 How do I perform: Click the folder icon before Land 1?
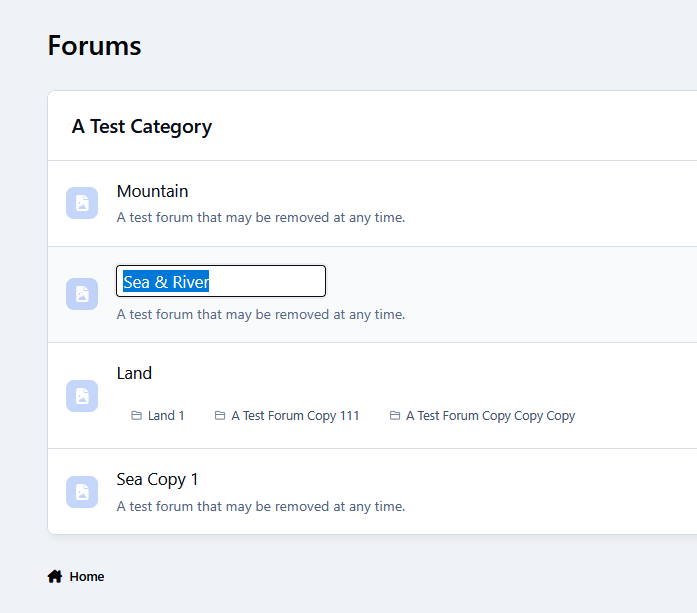point(136,416)
